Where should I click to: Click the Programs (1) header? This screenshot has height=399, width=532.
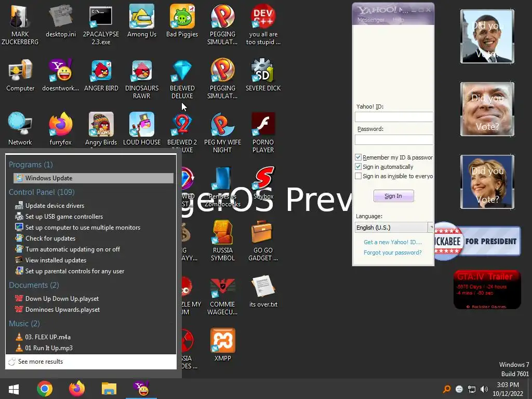(31, 165)
